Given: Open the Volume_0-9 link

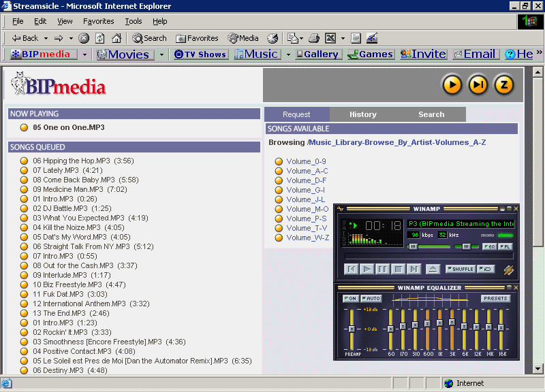Looking at the screenshot, I should [x=306, y=161].
